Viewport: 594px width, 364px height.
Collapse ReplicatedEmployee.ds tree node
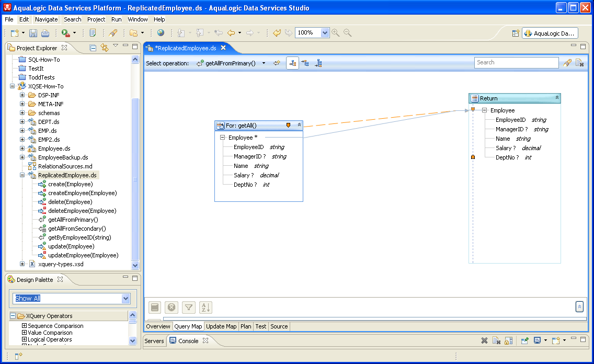coord(22,175)
